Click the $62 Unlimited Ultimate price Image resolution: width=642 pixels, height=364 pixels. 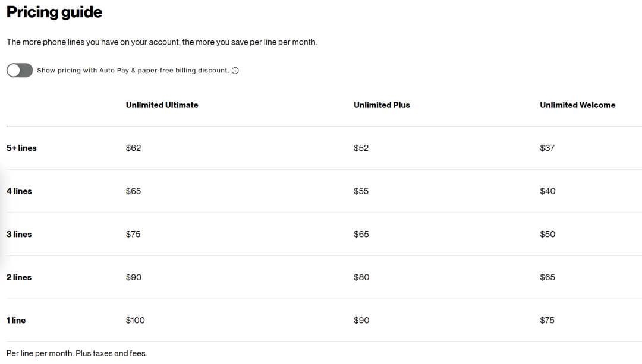pos(134,148)
